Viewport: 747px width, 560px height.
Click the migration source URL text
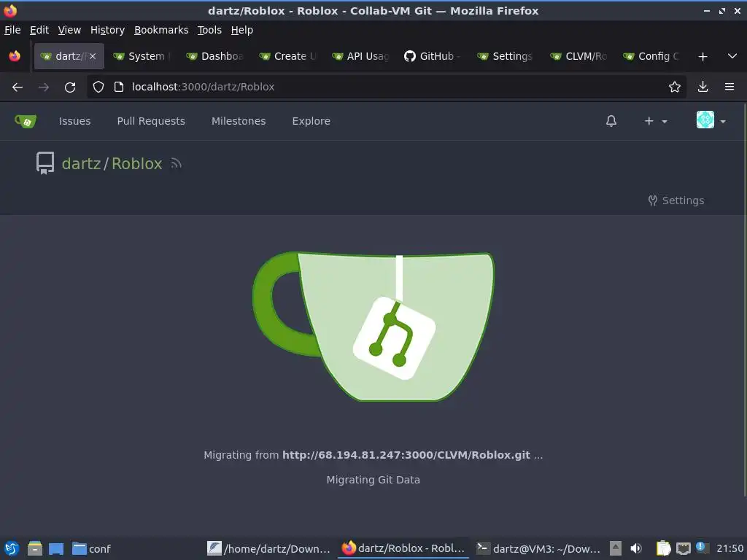click(x=406, y=455)
